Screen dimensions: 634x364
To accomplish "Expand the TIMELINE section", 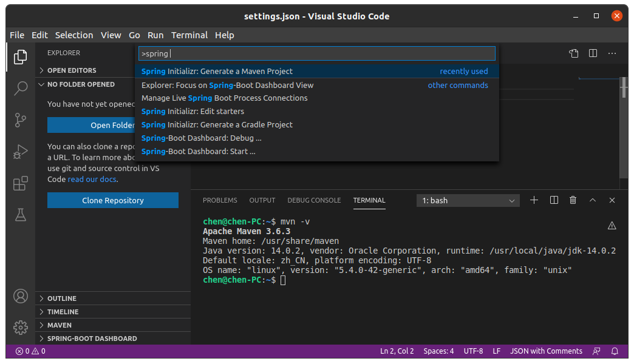I will pyautogui.click(x=113, y=312).
